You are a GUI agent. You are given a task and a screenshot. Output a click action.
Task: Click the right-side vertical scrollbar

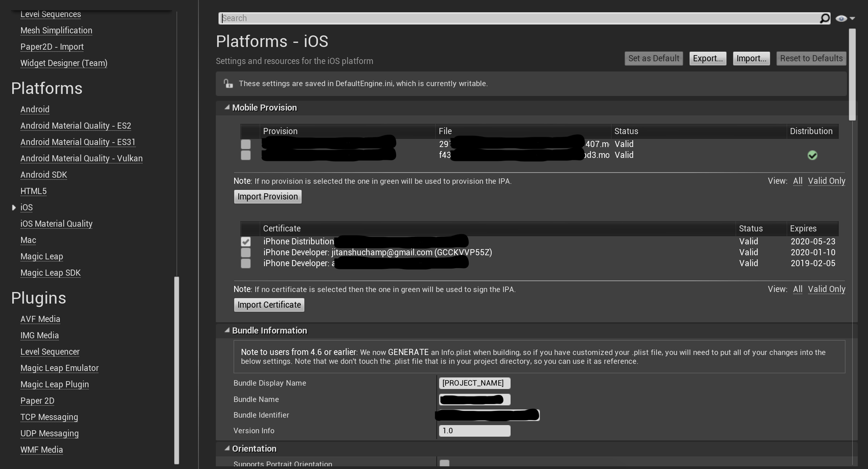point(852,75)
